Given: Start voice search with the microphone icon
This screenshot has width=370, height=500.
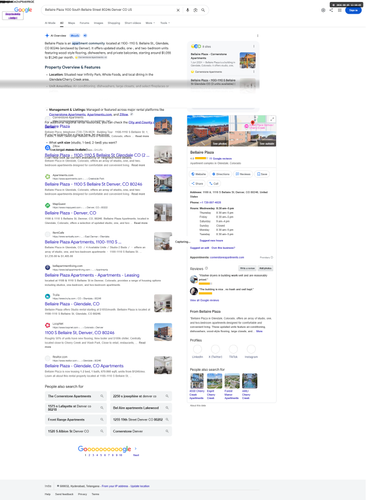Looking at the screenshot, I should pos(187,10).
